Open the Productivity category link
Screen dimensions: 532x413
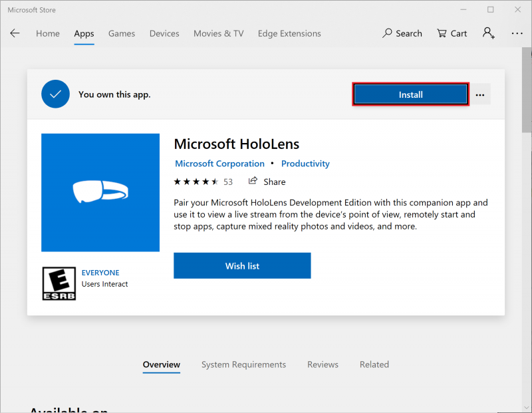tap(305, 164)
